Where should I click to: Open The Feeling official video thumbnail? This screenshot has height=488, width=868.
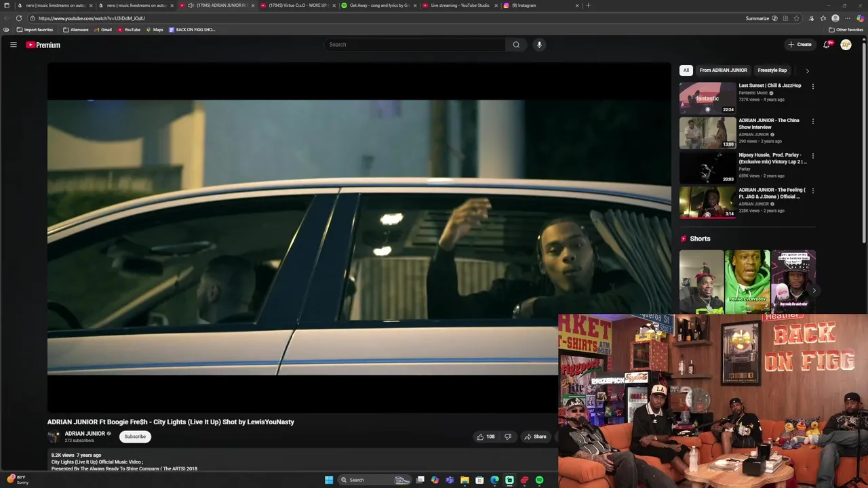707,203
